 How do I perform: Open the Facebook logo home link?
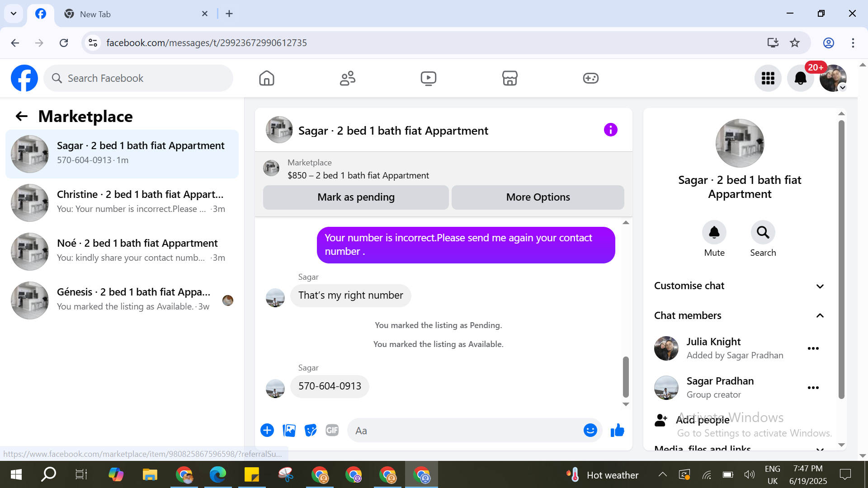(x=24, y=78)
